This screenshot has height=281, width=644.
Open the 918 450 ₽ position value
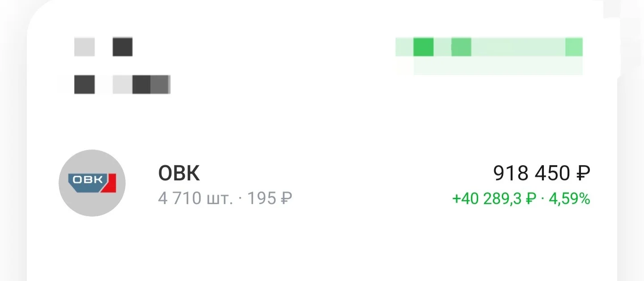coord(542,173)
